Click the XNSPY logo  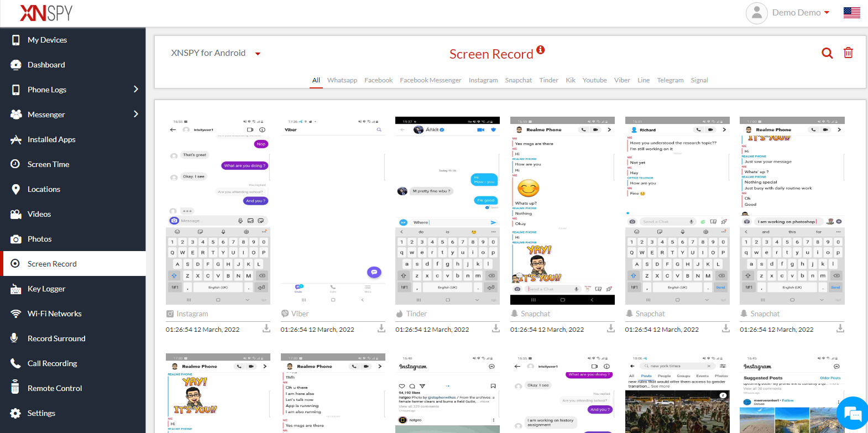pos(46,13)
